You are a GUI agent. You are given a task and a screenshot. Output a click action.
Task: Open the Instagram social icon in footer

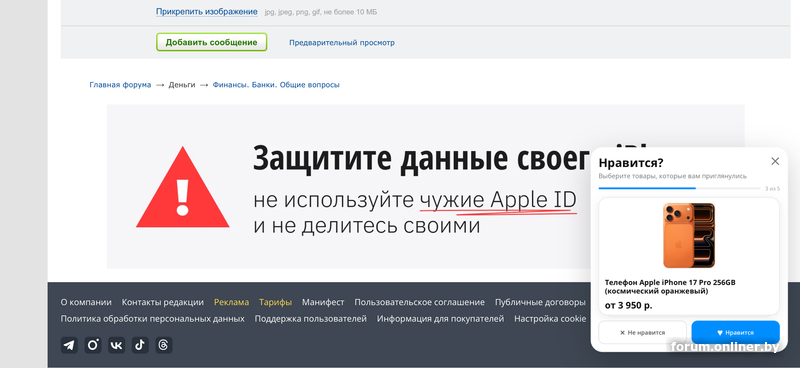pyautogui.click(x=93, y=346)
